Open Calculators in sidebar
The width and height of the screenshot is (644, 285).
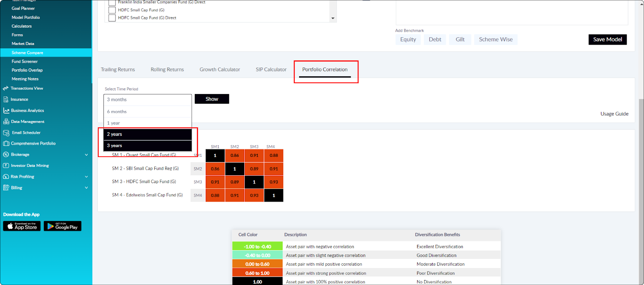[x=22, y=26]
